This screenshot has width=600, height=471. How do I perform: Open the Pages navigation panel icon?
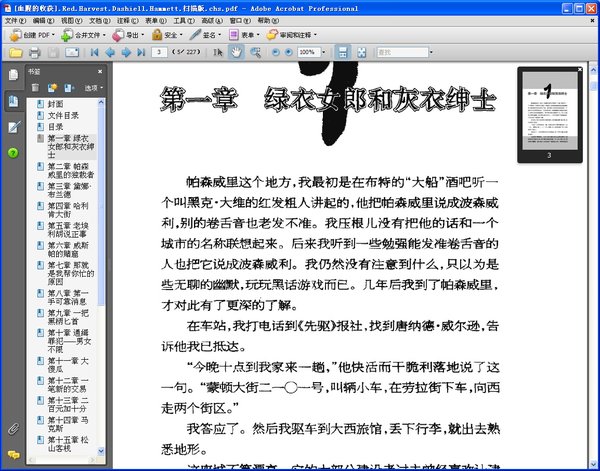pos(13,75)
